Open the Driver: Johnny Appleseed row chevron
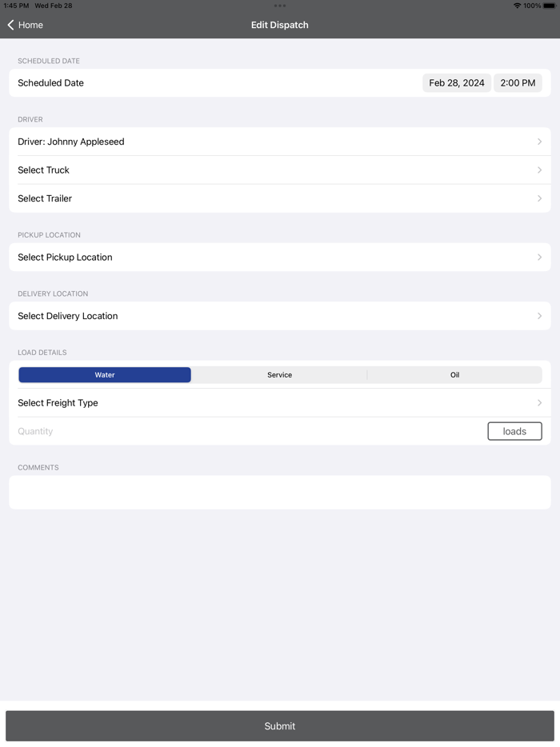Viewport: 560px width, 747px height. (x=540, y=142)
